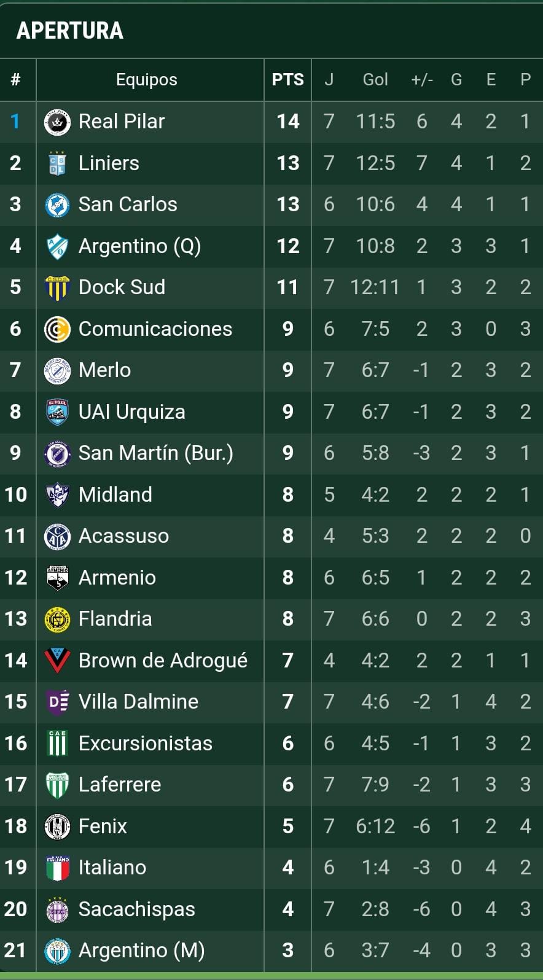The height and width of the screenshot is (980, 543).
Task: Click the Armenio team crest
Action: point(57,577)
